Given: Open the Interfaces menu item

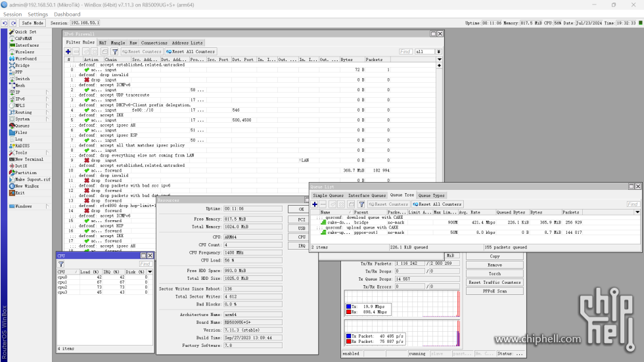Looking at the screenshot, I should coord(27,45).
